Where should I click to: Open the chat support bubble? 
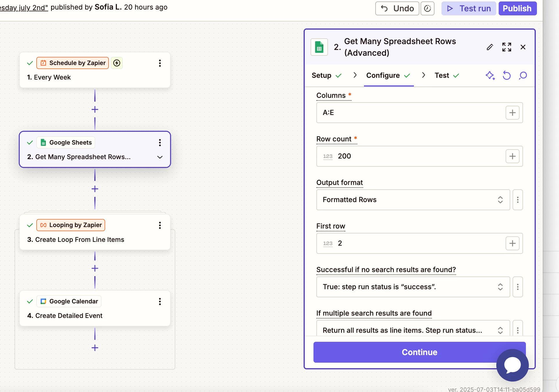click(x=513, y=365)
